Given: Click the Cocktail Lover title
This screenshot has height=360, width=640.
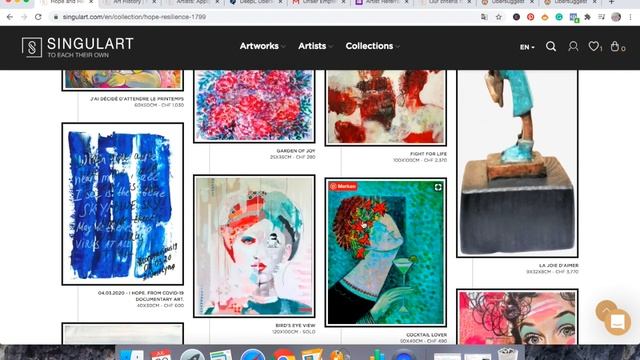Looking at the screenshot, I should pos(426,335).
